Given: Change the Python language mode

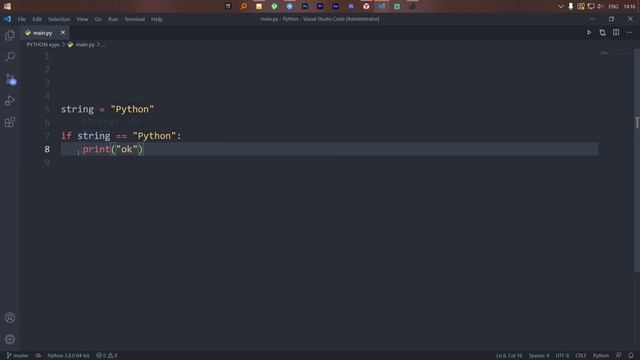Looking at the screenshot, I should pos(600,356).
